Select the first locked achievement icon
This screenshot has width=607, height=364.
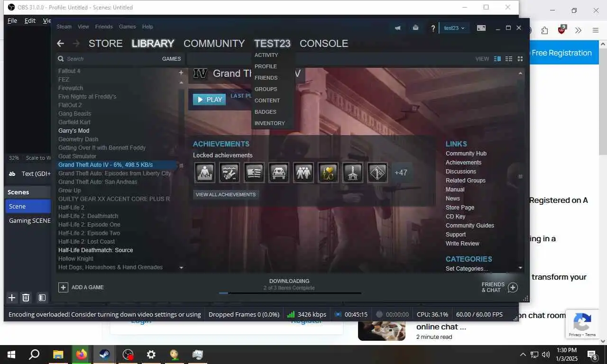click(205, 173)
